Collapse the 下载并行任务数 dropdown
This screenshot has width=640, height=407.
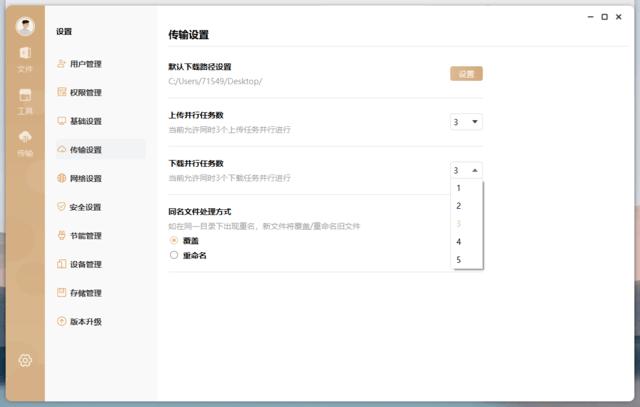pyautogui.click(x=466, y=170)
